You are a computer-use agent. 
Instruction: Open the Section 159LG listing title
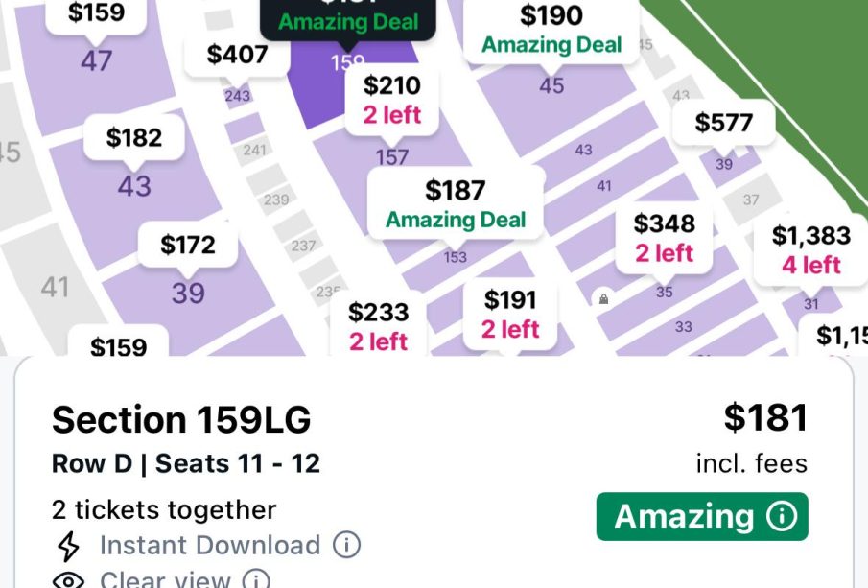point(181,420)
